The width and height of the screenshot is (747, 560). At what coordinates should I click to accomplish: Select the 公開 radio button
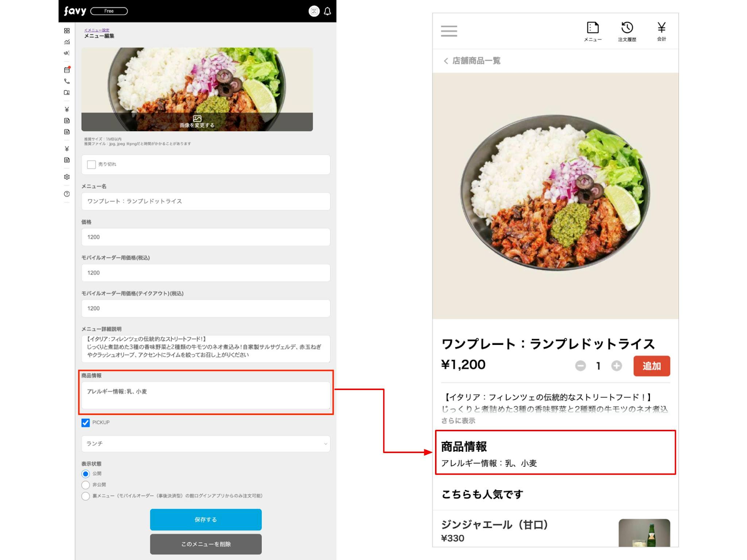tap(85, 474)
